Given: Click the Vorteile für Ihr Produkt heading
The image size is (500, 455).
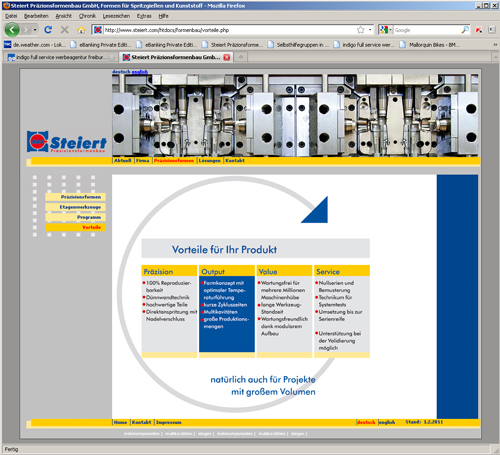Looking at the screenshot, I should 224,249.
